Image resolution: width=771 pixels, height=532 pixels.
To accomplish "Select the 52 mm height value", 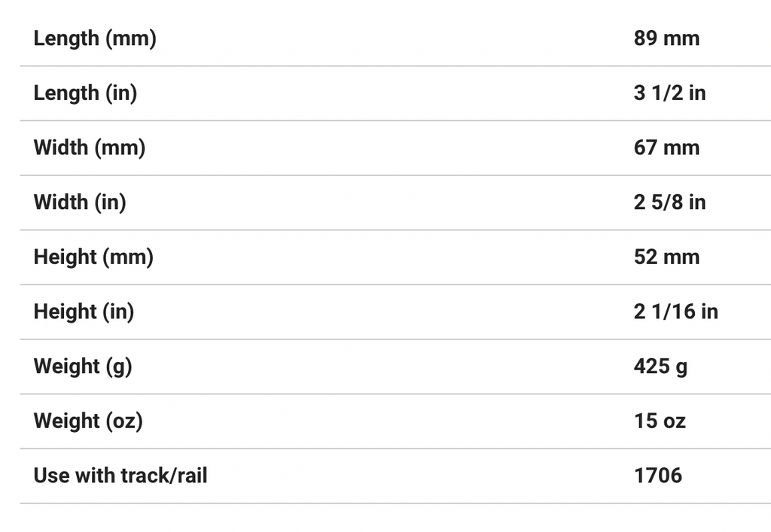I will tap(666, 257).
